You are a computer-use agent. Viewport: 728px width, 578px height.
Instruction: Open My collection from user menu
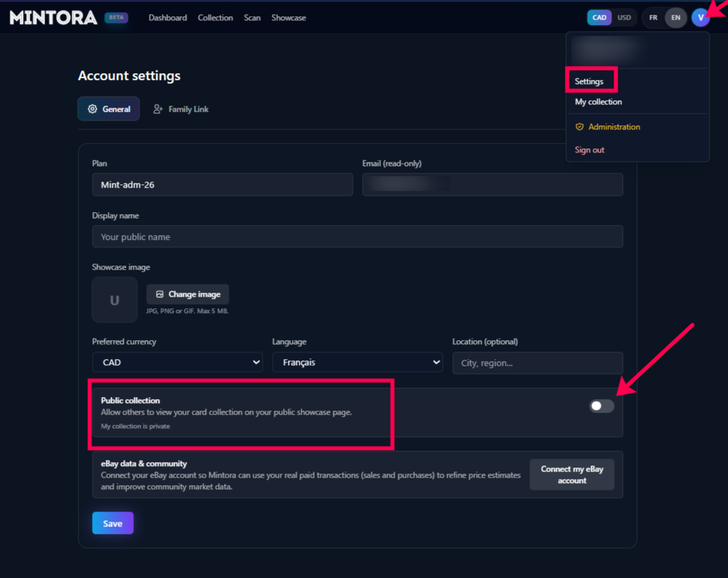tap(598, 102)
